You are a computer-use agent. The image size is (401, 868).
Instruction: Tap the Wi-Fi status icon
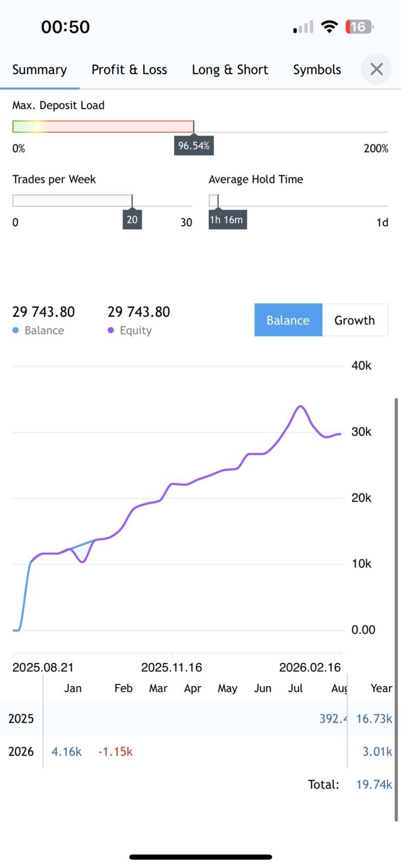(x=329, y=27)
